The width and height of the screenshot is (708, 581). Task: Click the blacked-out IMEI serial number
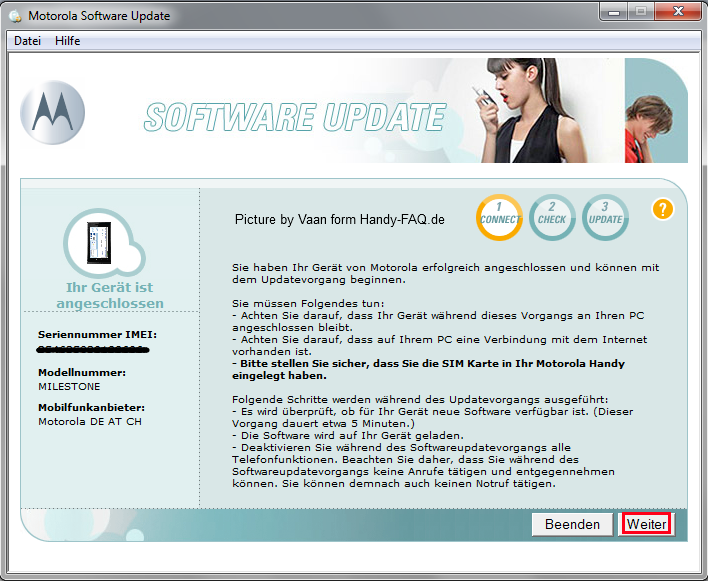(92, 350)
